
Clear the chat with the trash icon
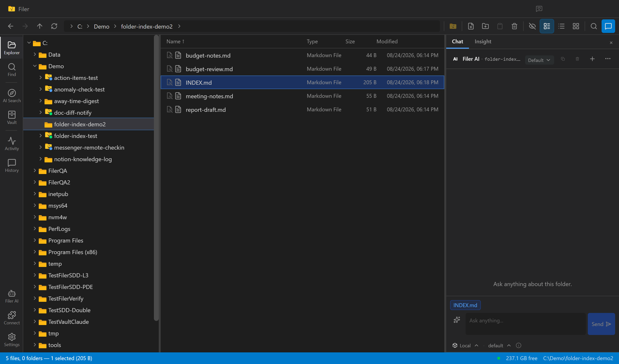[x=577, y=59]
